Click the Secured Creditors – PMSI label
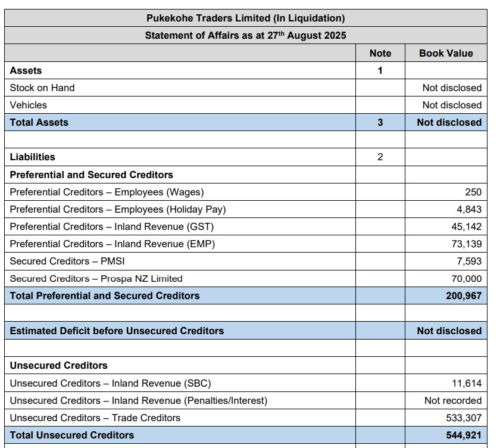 [x=67, y=261]
